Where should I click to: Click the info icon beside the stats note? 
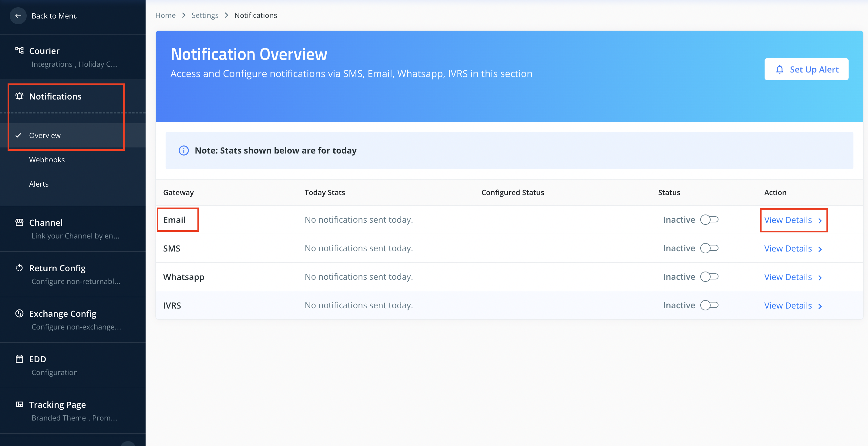click(x=184, y=150)
